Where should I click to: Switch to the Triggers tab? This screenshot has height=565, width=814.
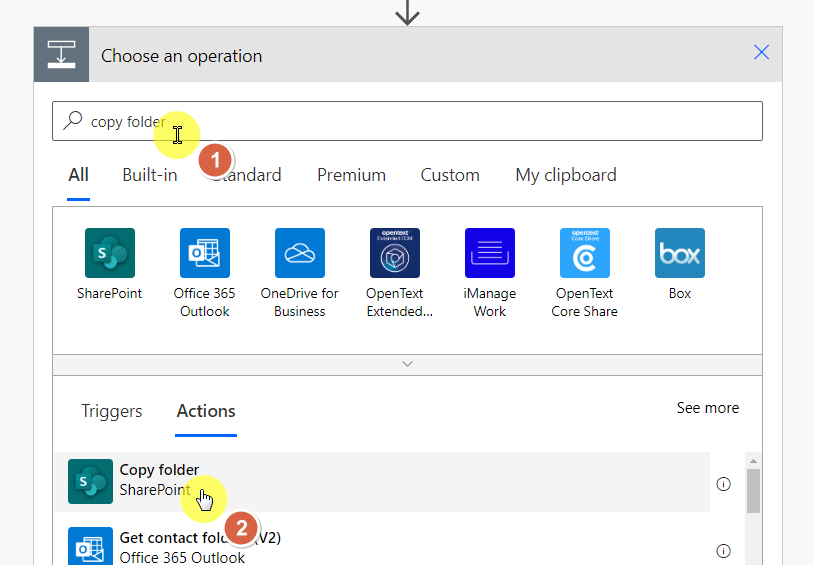pyautogui.click(x=112, y=411)
